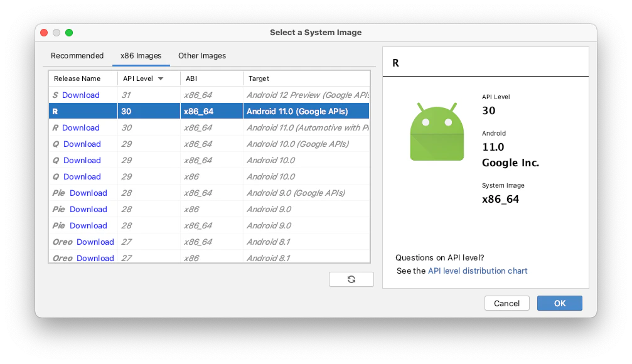Click the Cancel button
The height and width of the screenshot is (364, 632).
(x=506, y=303)
